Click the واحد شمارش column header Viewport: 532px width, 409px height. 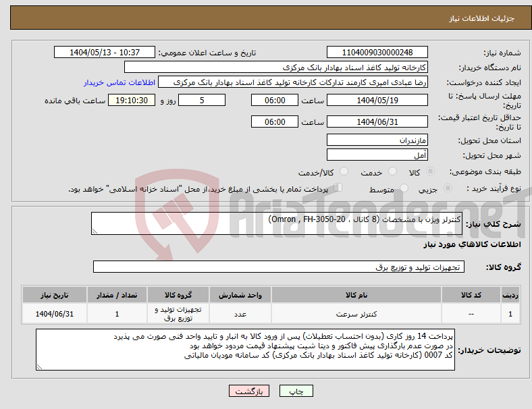click(240, 295)
